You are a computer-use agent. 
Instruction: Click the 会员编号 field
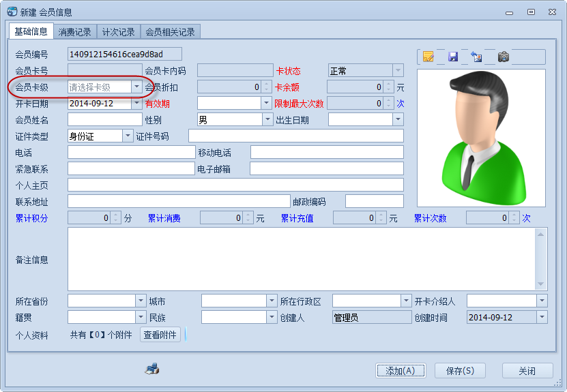tap(125, 54)
